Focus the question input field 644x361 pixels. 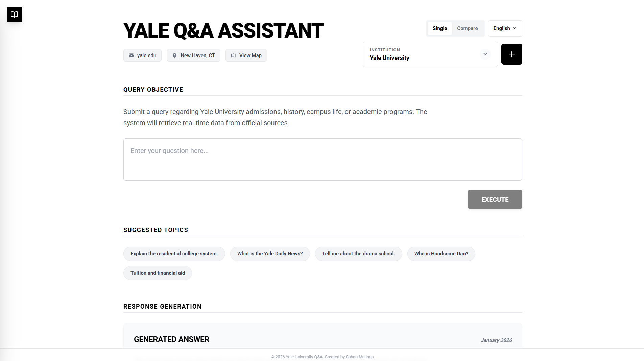point(323,159)
